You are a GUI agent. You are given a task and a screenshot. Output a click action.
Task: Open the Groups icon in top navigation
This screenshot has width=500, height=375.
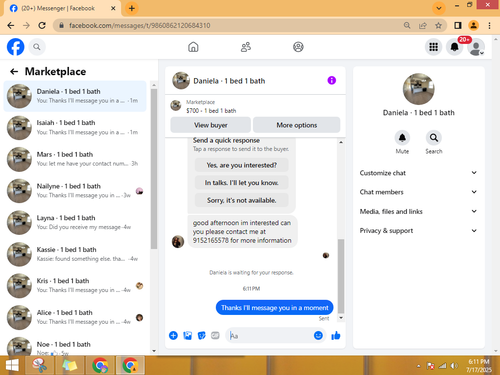click(298, 47)
